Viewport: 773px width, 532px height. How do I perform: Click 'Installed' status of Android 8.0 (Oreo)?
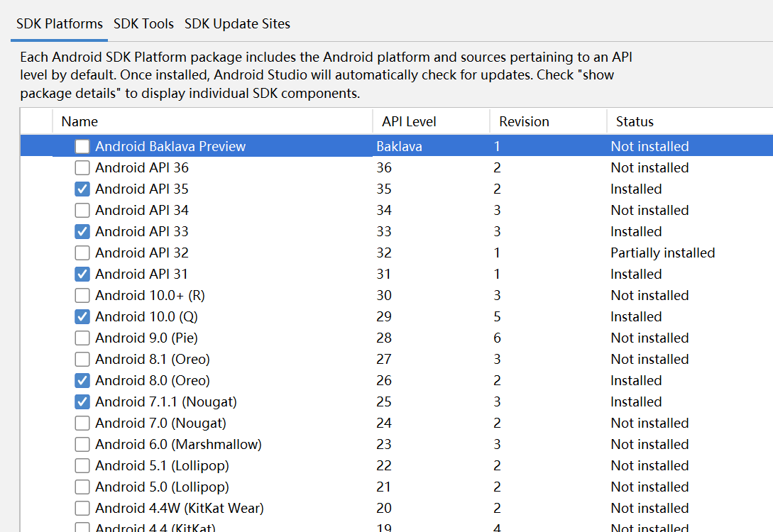(636, 380)
